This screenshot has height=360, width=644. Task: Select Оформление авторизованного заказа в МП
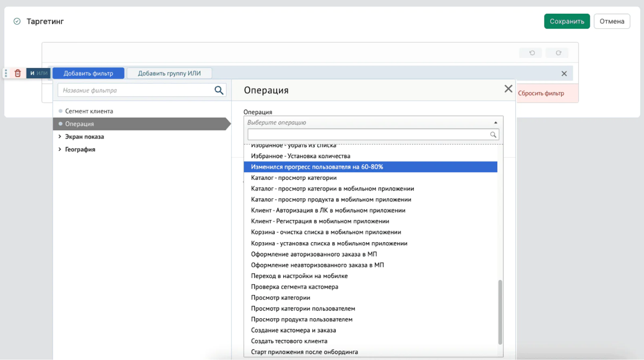[371, 254]
